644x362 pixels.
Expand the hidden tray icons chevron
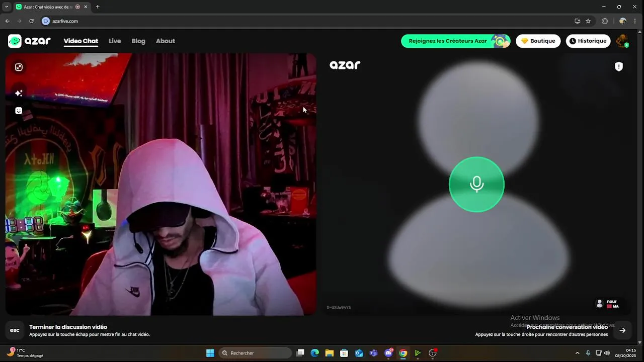(577, 353)
